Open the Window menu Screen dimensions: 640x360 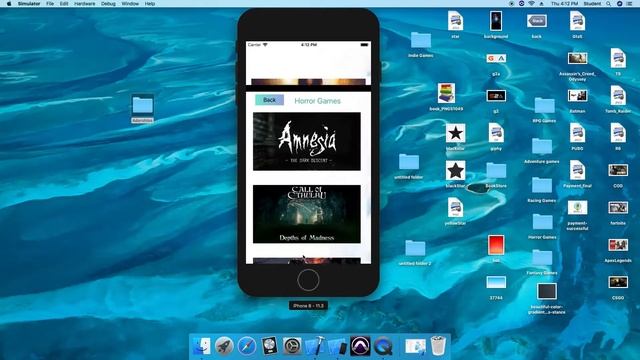pos(130,4)
